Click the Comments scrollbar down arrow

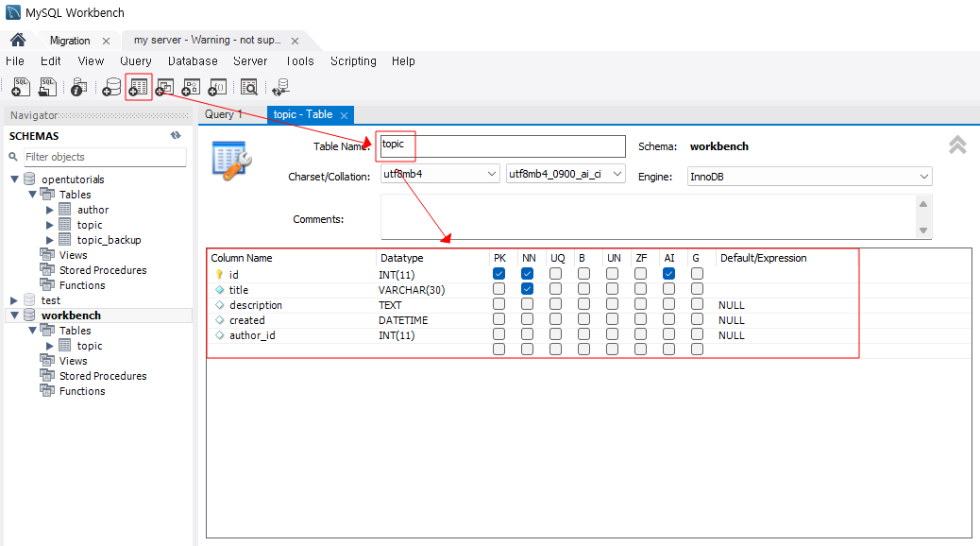(x=923, y=230)
